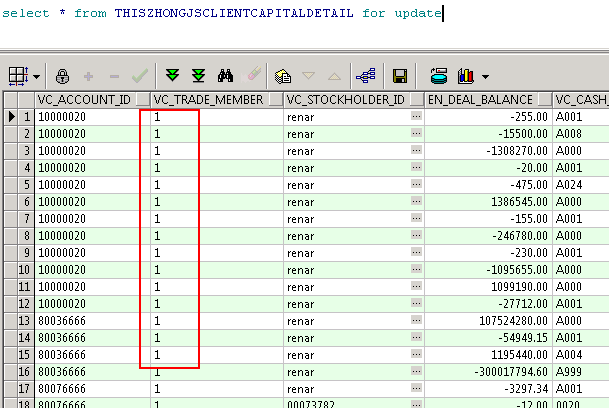Select row number 6 cell
The image size is (609, 408).
pos(26,202)
